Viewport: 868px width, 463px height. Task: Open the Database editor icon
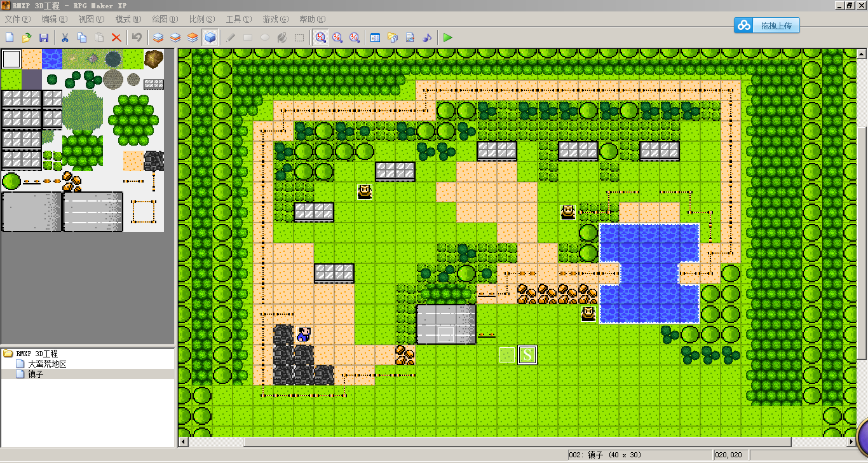(376, 38)
